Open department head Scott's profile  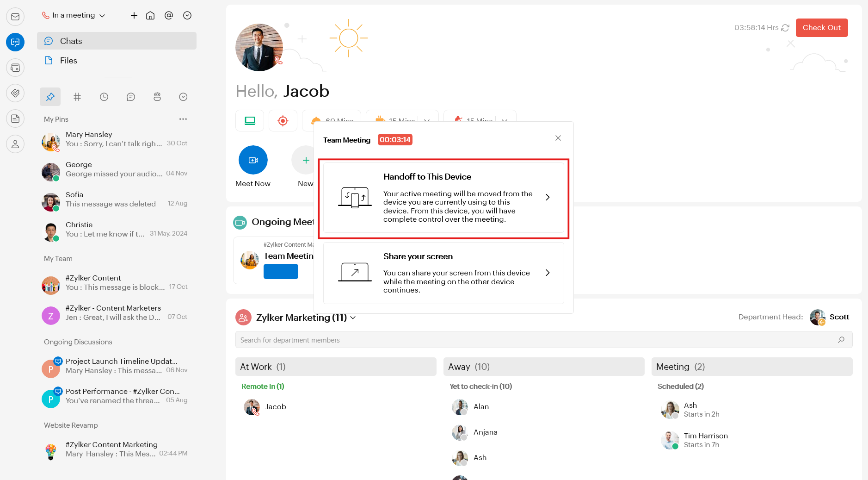click(830, 317)
